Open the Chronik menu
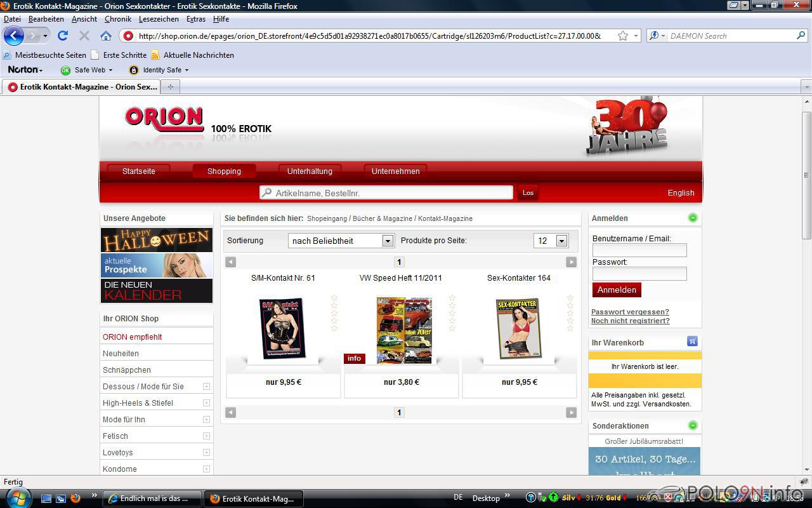Image resolution: width=812 pixels, height=508 pixels. pos(117,19)
